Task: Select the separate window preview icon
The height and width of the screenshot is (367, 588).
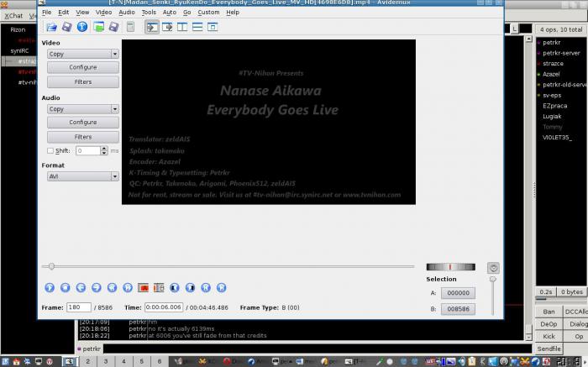Action: (213, 27)
